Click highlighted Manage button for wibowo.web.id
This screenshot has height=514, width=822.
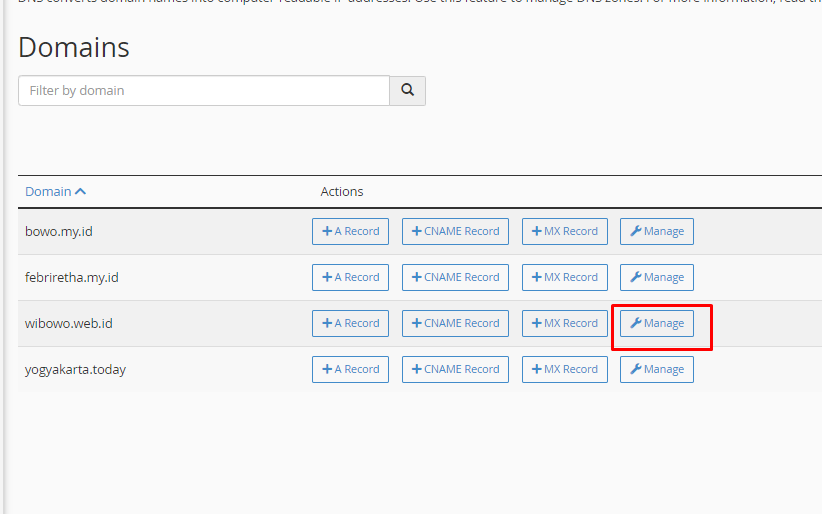point(656,323)
